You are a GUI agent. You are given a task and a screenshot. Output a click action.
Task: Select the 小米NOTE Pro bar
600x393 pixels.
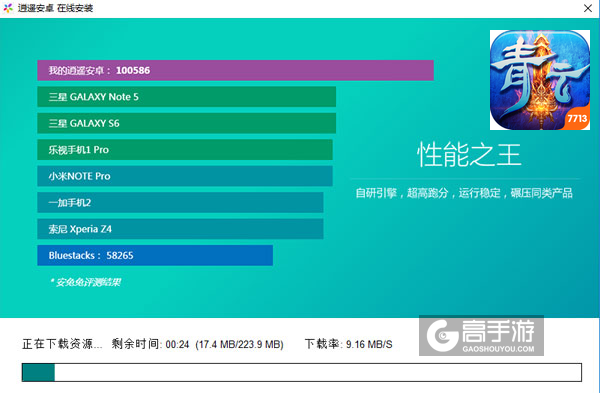[x=185, y=176]
